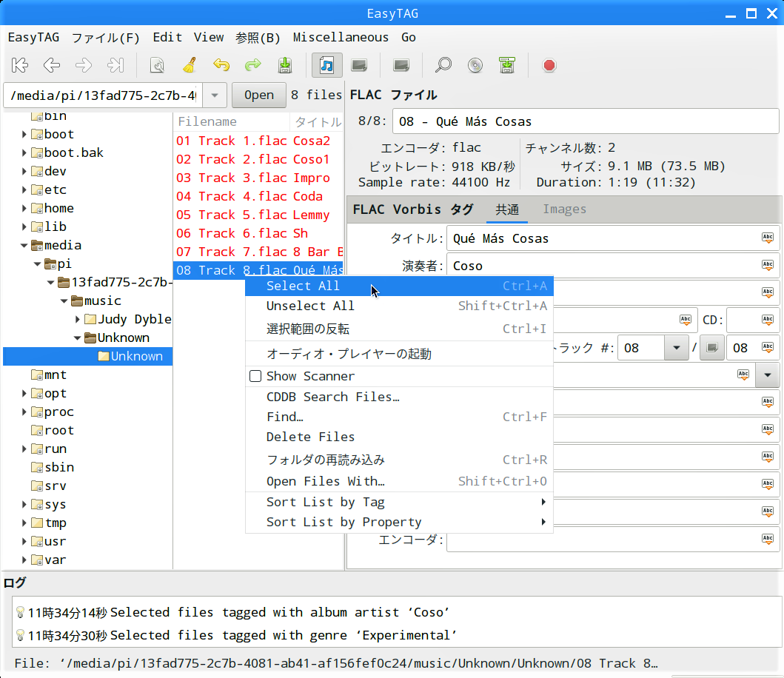
Task: Go to next file arrow icon
Action: tap(84, 65)
